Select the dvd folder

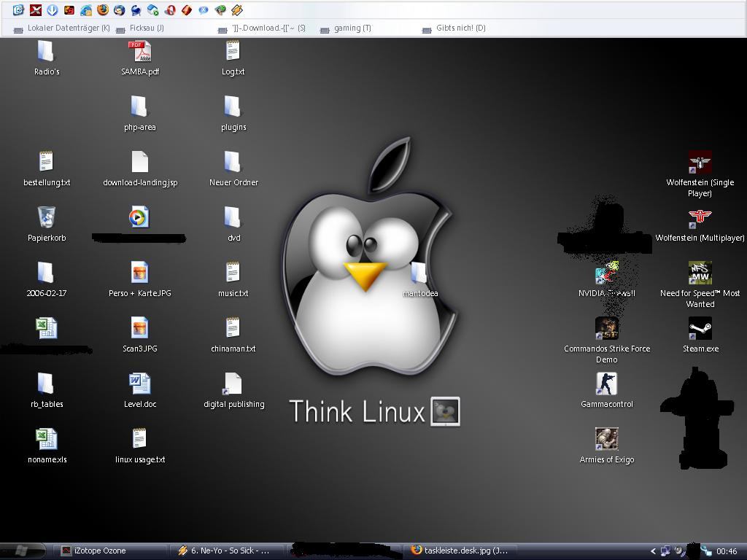click(233, 225)
